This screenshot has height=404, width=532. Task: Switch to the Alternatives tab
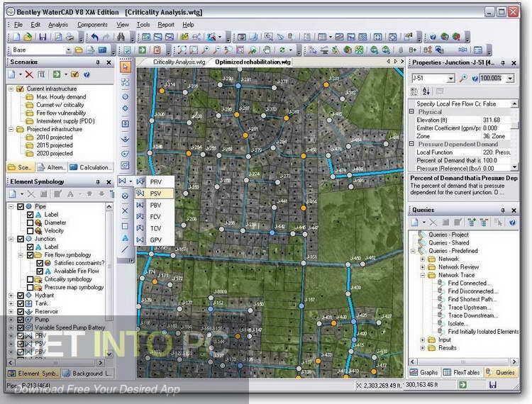point(51,167)
